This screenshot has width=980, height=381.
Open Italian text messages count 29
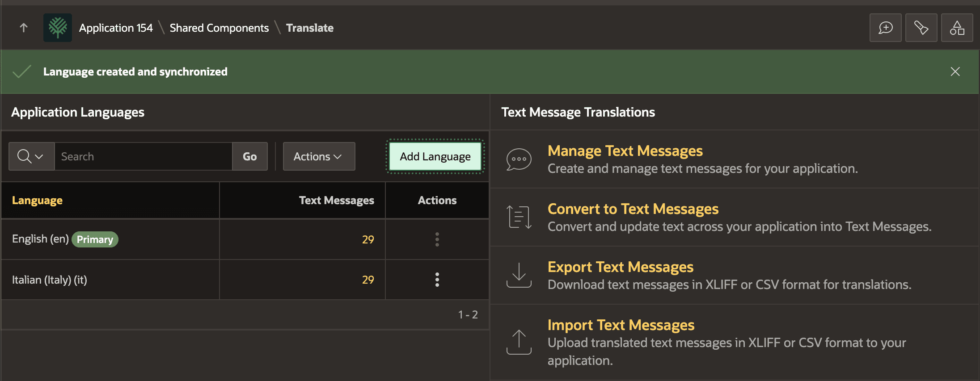[367, 280]
